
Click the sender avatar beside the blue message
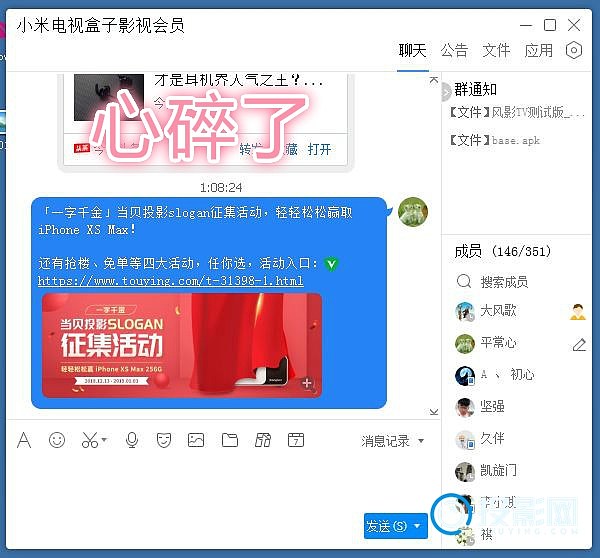point(413,212)
